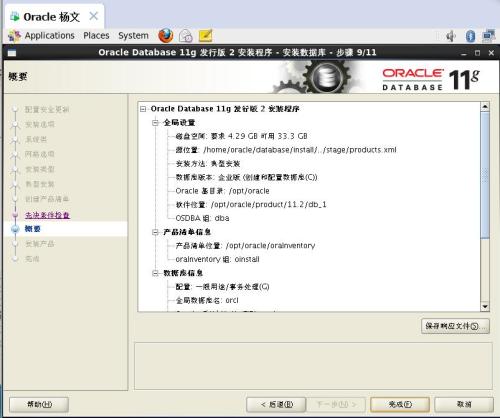Launch the Firefox browser from the panel

pyautogui.click(x=166, y=36)
